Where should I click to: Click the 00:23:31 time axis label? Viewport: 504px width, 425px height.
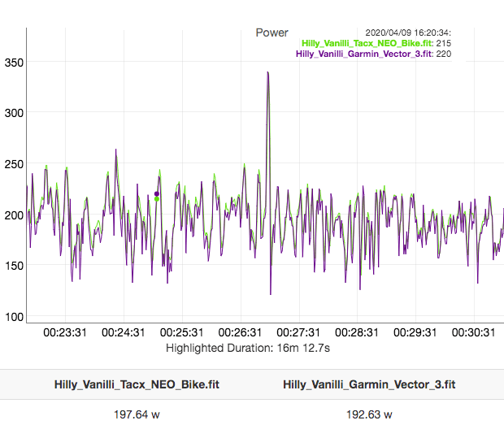pos(64,332)
